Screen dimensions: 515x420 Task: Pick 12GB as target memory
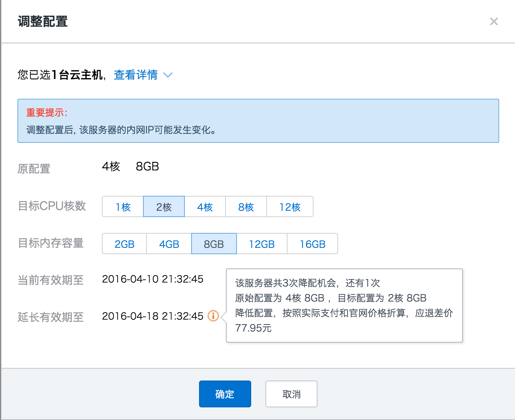coord(262,244)
